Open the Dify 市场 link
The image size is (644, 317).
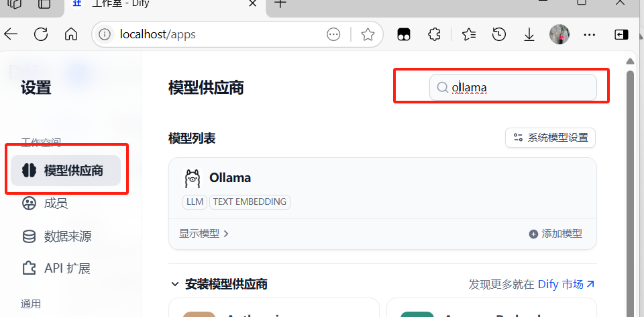click(566, 284)
